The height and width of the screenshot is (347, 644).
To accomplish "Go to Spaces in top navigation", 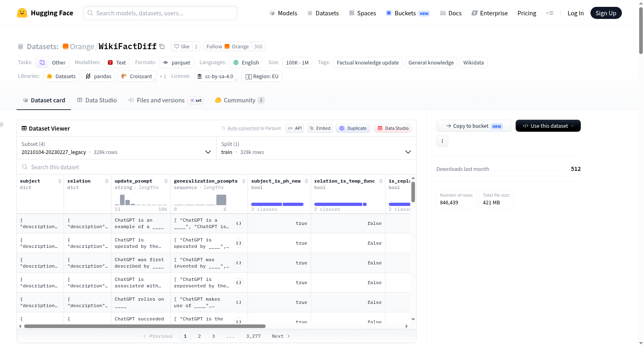I will 363,13.
